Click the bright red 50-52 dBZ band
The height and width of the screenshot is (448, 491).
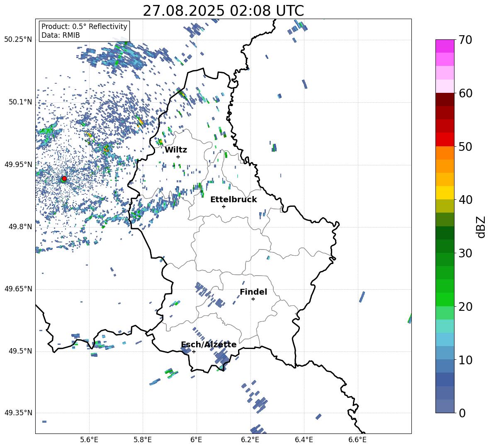[x=445, y=140]
